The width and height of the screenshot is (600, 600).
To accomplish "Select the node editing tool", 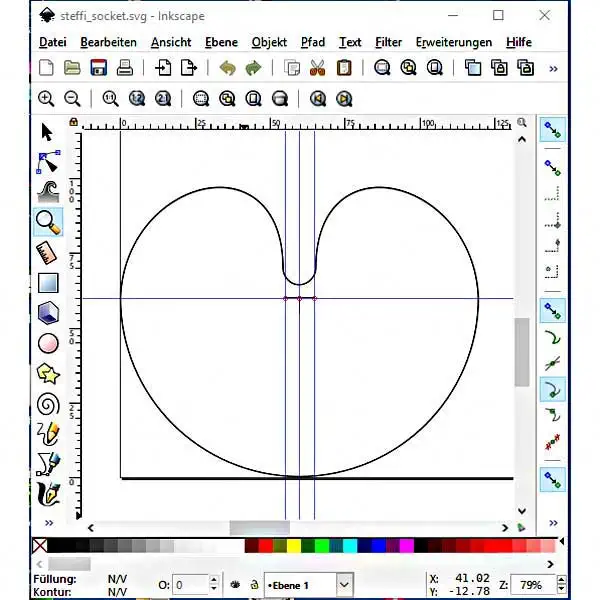I will tap(47, 161).
